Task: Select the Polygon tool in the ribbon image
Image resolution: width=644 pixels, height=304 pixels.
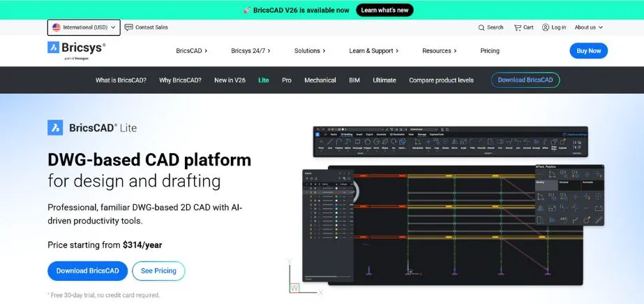Action: pos(368,143)
